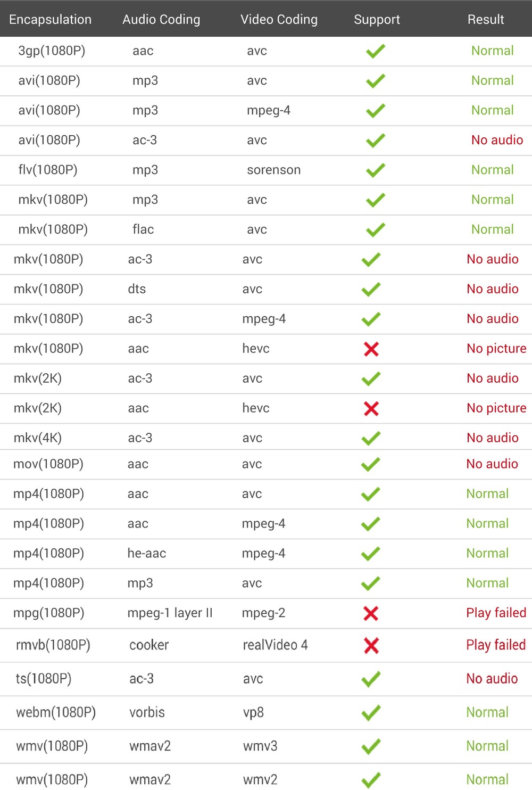This screenshot has height=790, width=532.
Task: Click the Result column header
Action: tap(486, 20)
